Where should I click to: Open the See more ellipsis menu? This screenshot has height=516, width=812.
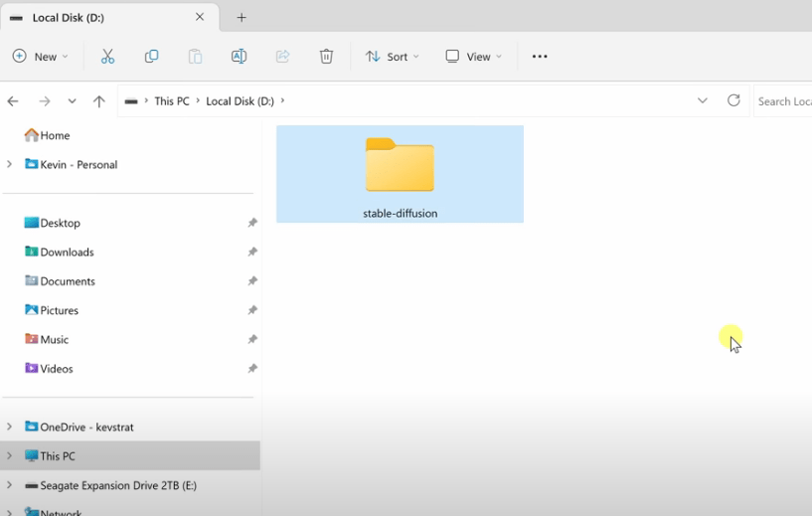point(540,57)
